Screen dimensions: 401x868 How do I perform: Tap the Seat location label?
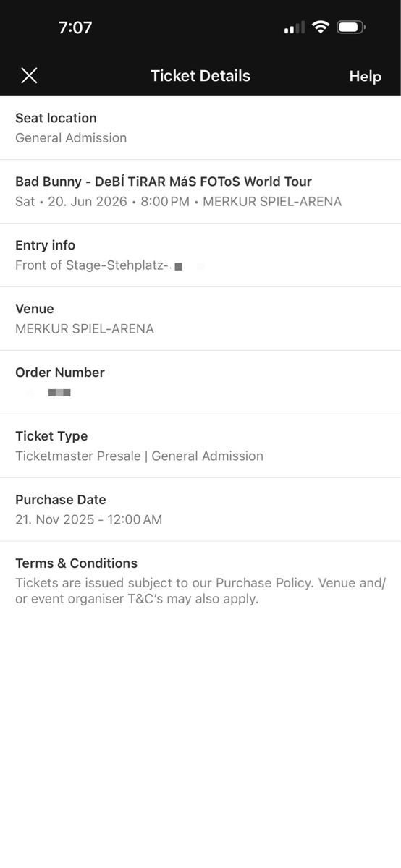(56, 118)
